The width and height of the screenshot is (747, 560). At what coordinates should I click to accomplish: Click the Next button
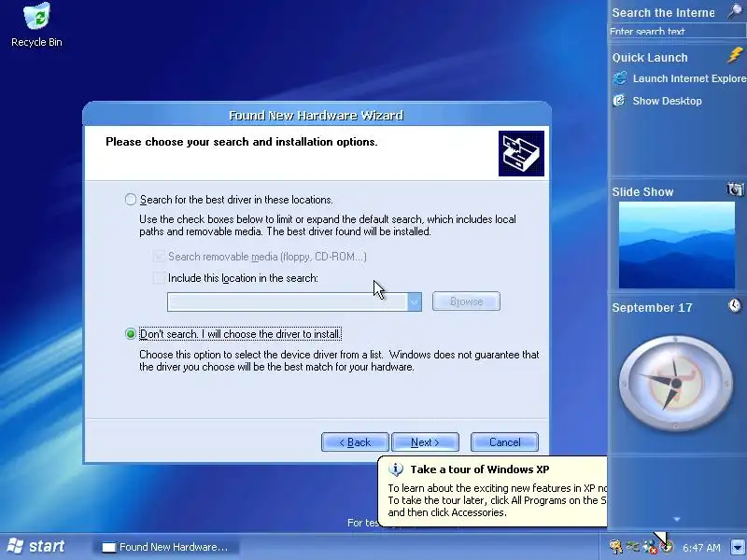tap(425, 442)
